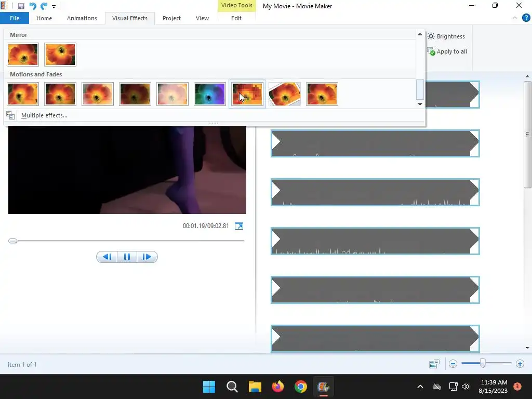Save the project via quick access icon
The height and width of the screenshot is (399, 532).
click(x=21, y=6)
